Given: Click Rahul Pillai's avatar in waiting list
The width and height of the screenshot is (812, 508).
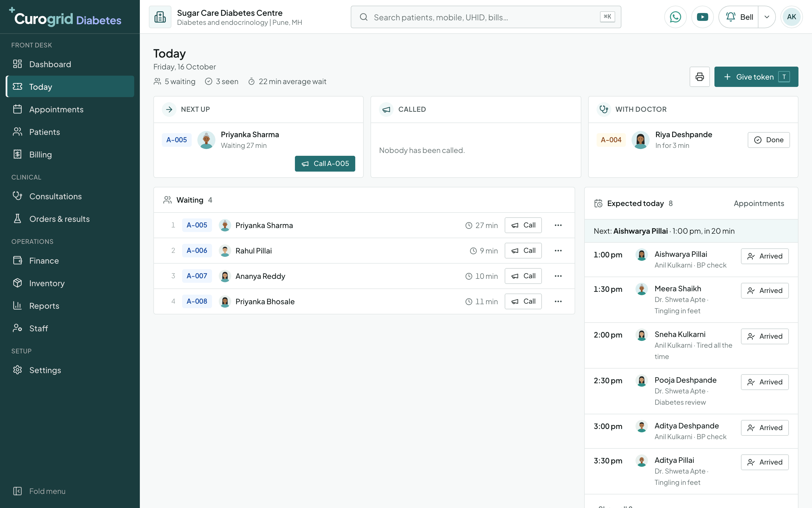Looking at the screenshot, I should [x=225, y=251].
